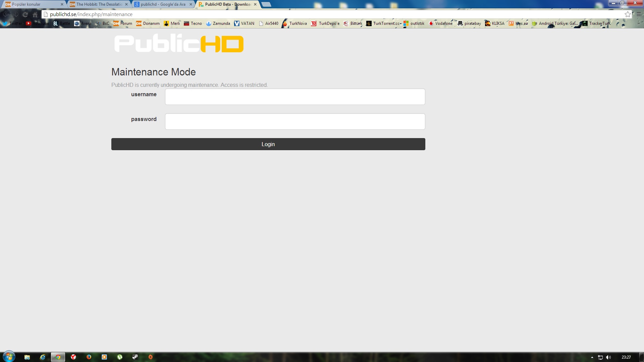Open a new browser tab
The height and width of the screenshot is (362, 644).
266,4
